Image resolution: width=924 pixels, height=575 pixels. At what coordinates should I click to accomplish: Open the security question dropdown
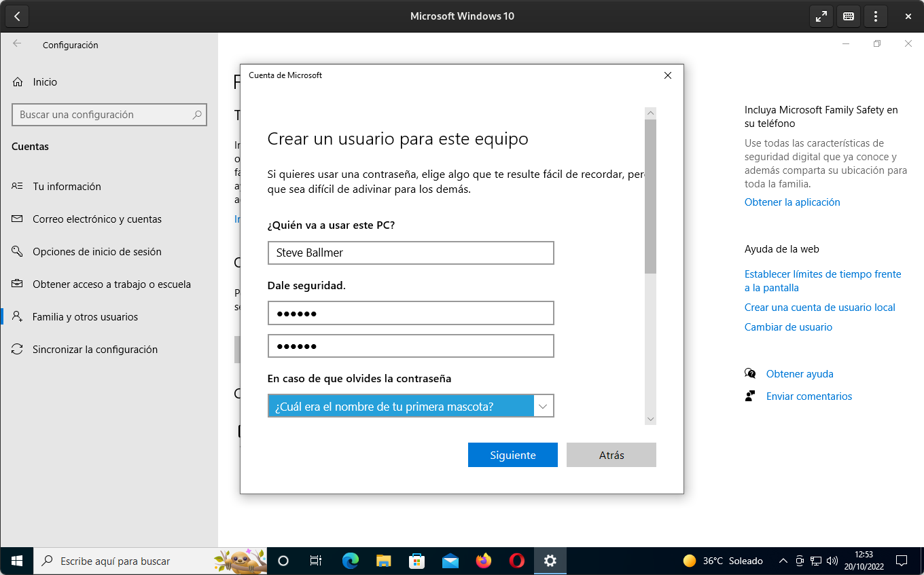tap(542, 405)
